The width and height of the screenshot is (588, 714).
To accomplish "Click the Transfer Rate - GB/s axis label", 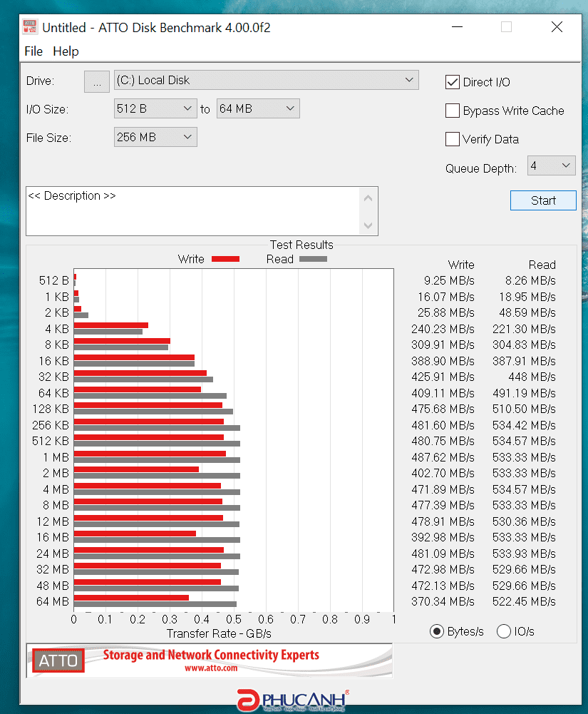I will [219, 634].
